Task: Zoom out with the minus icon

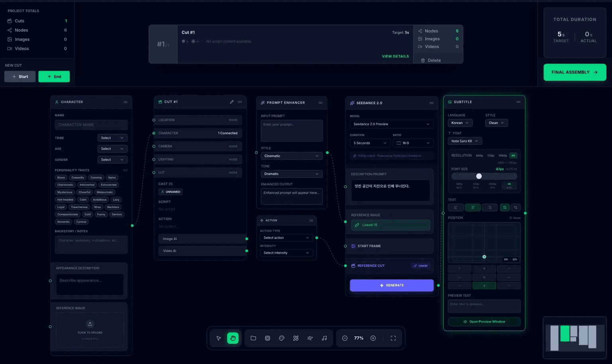Action: click(x=345, y=338)
